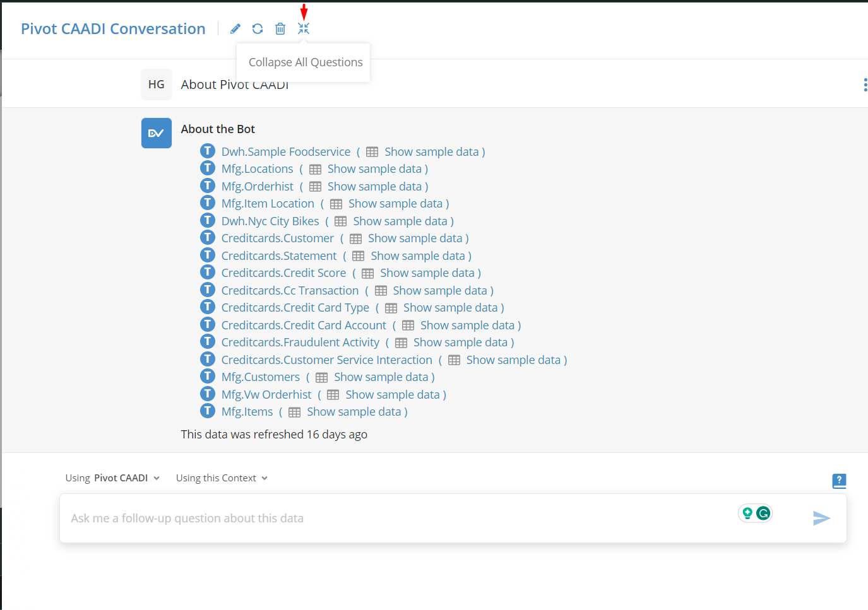868x610 pixels.
Task: Open the Dwh.Sample Foodservice table link
Action: point(286,152)
